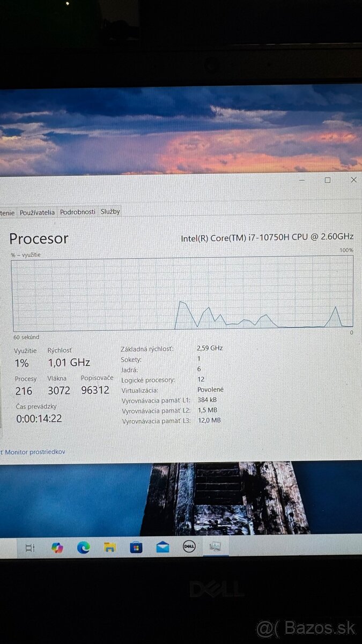Open Task View from the taskbar
The width and height of the screenshot is (362, 644).
(30, 548)
